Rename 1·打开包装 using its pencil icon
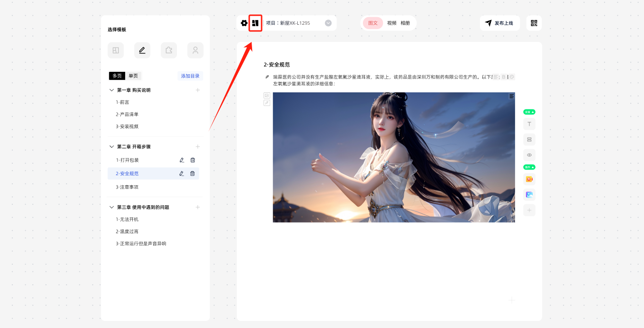The image size is (644, 328). pos(182,160)
